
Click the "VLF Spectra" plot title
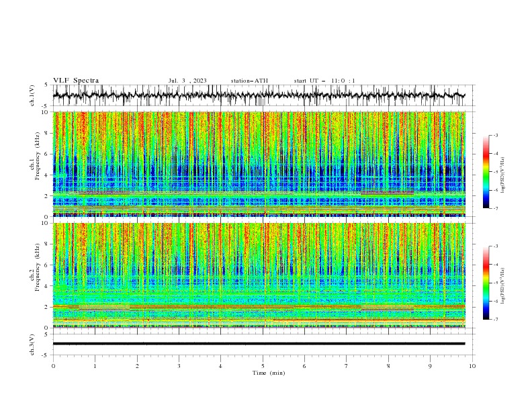[76, 81]
